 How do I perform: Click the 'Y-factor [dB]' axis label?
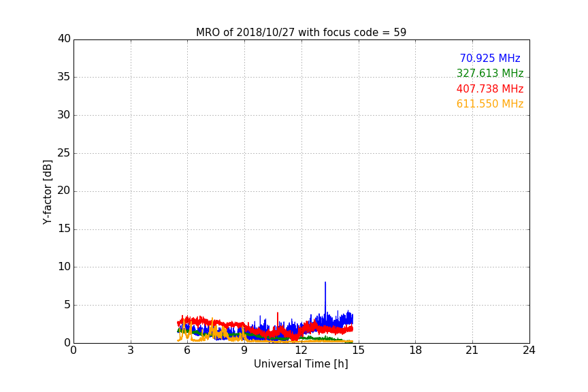(47, 192)
